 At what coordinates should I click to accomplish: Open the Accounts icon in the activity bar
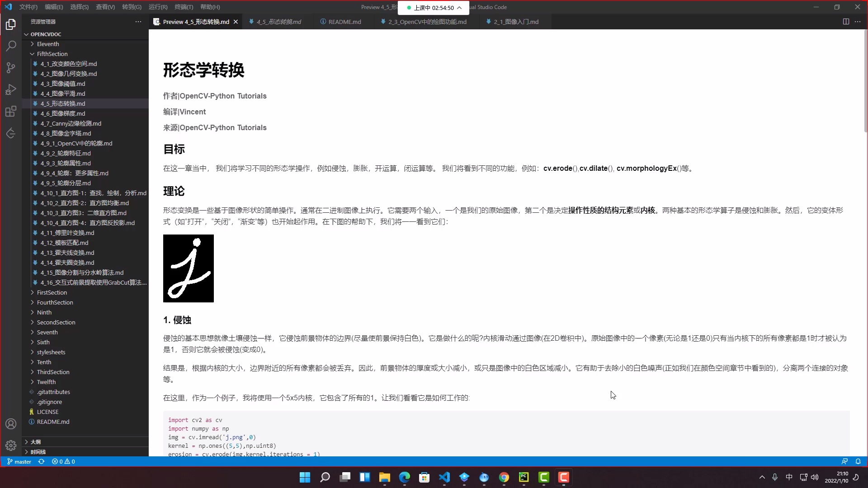pos(11,423)
